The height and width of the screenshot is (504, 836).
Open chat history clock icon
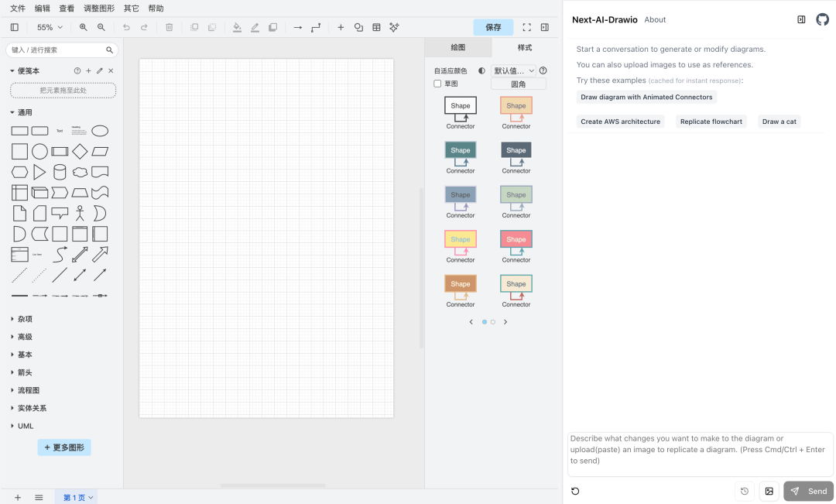[x=744, y=491]
